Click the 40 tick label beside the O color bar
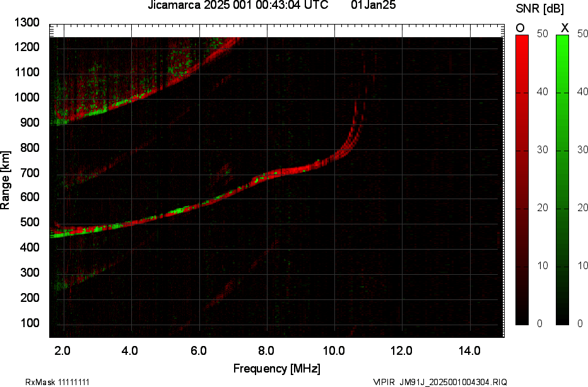 click(543, 92)
